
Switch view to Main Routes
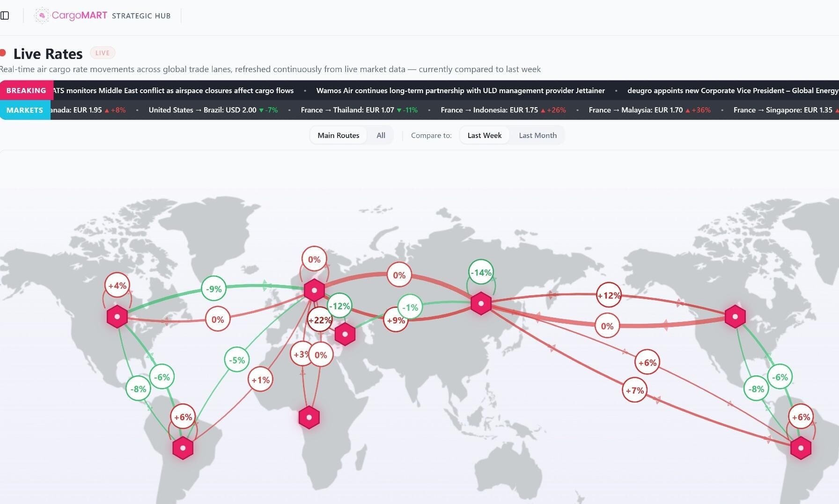(x=338, y=135)
